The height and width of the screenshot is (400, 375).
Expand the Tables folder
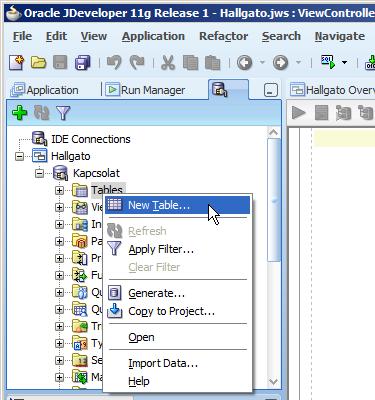[59, 190]
